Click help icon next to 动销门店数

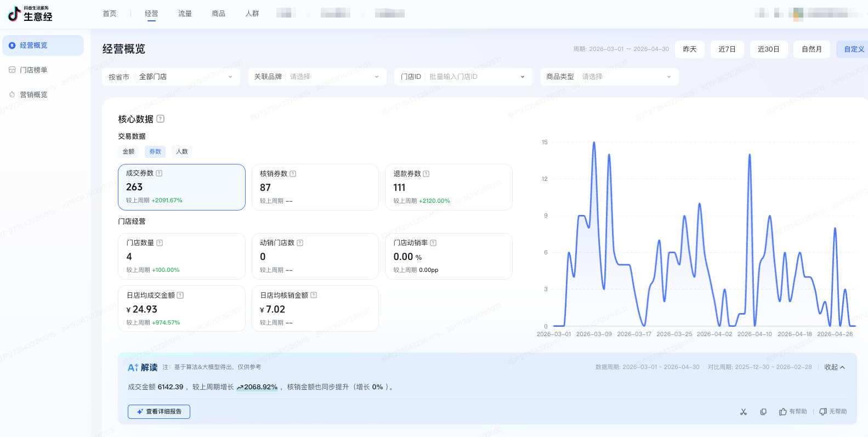point(300,243)
